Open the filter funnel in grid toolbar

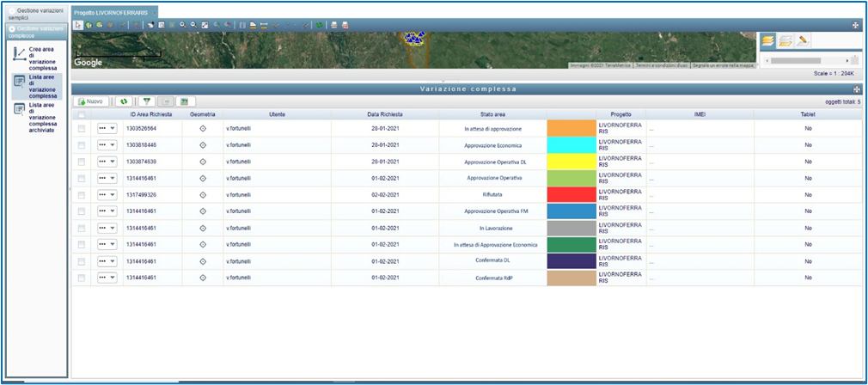(x=147, y=101)
